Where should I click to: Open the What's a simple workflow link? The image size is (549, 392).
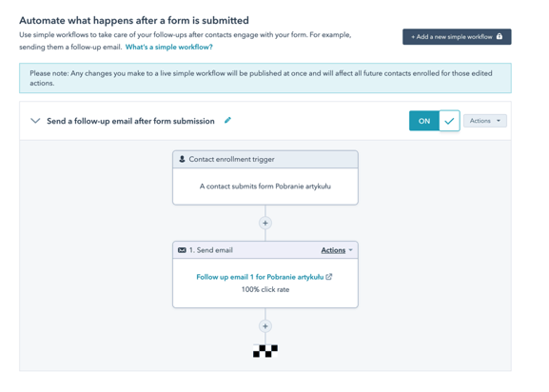click(168, 47)
